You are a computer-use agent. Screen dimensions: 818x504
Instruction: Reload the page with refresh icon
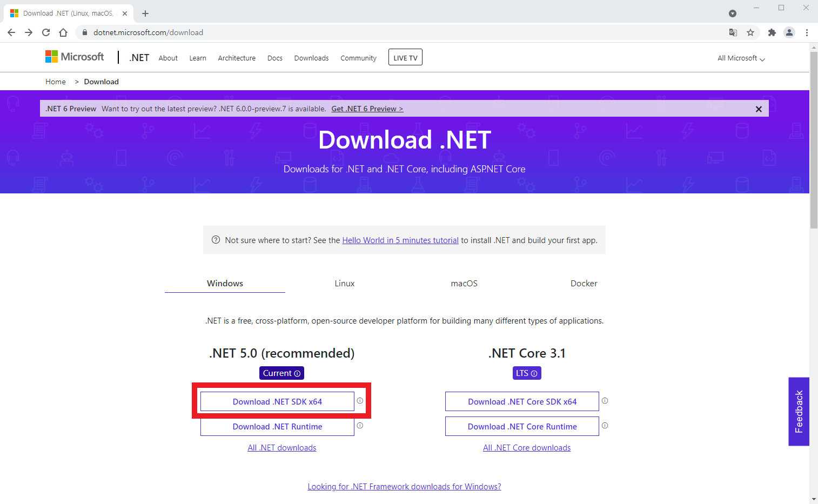tap(46, 32)
